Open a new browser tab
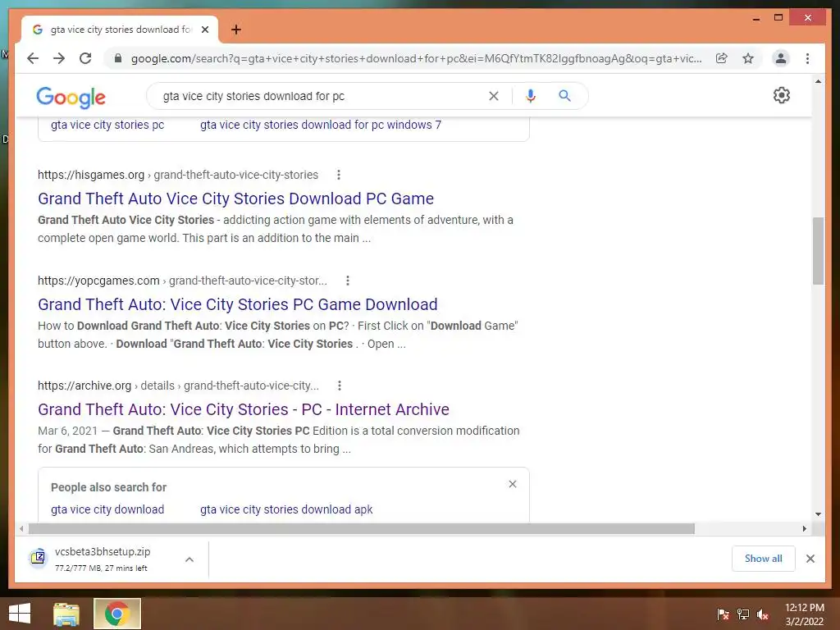 pyautogui.click(x=236, y=30)
